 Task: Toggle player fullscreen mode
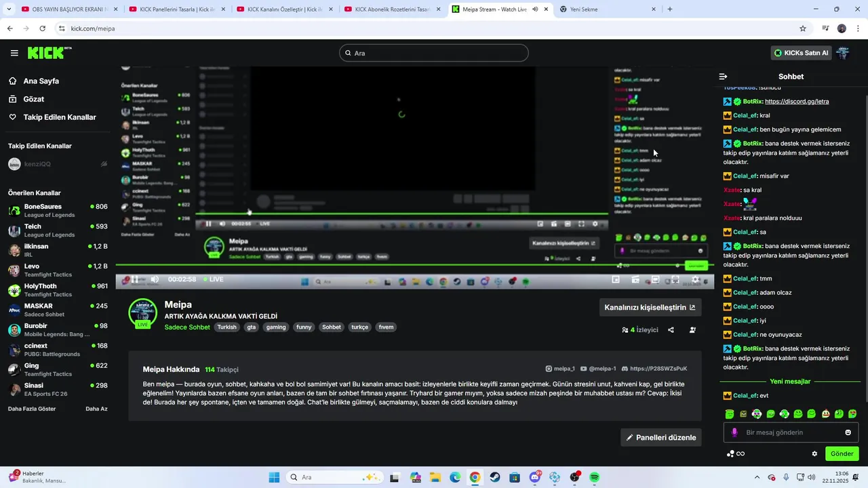[675, 279]
